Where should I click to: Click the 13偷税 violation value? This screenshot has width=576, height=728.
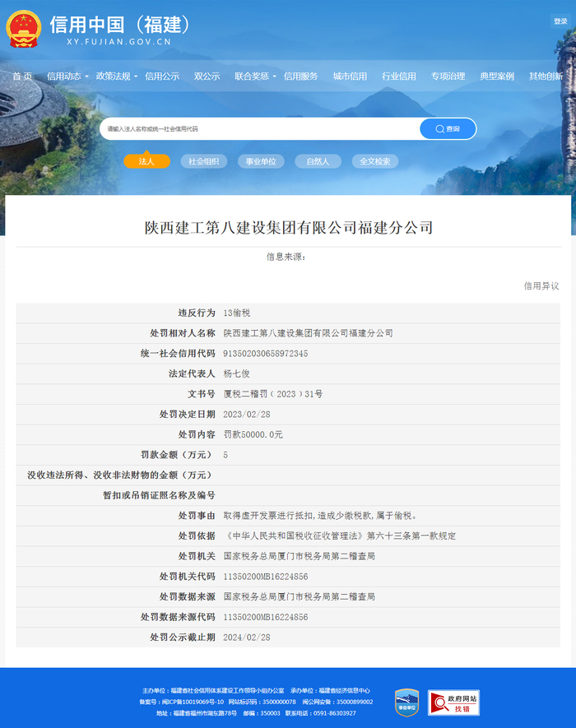[236, 313]
